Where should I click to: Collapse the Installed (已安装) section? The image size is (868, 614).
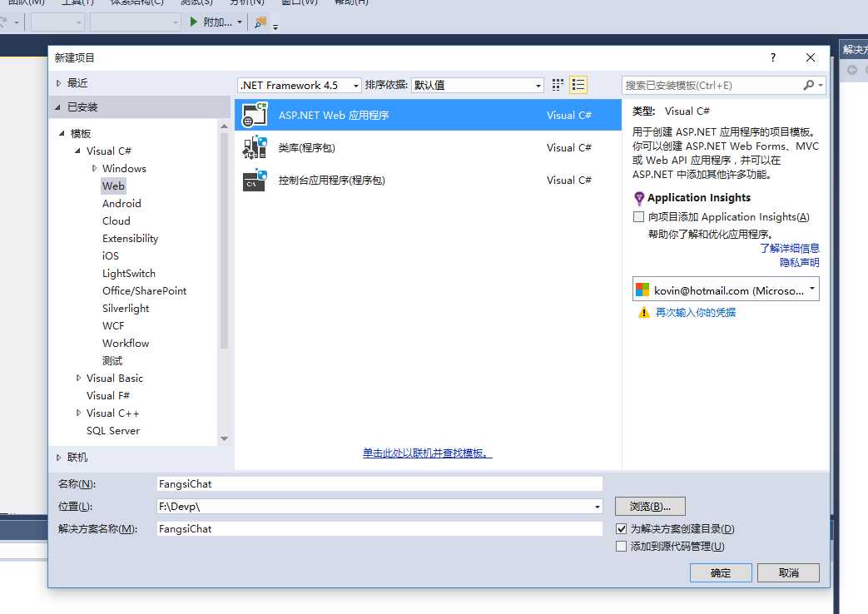[57, 106]
